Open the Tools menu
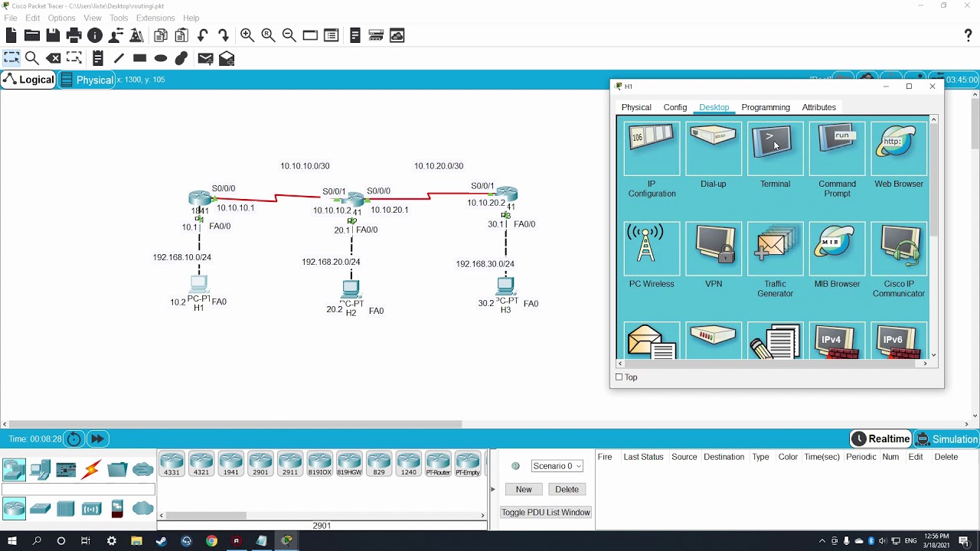This screenshot has width=980, height=551. [119, 18]
